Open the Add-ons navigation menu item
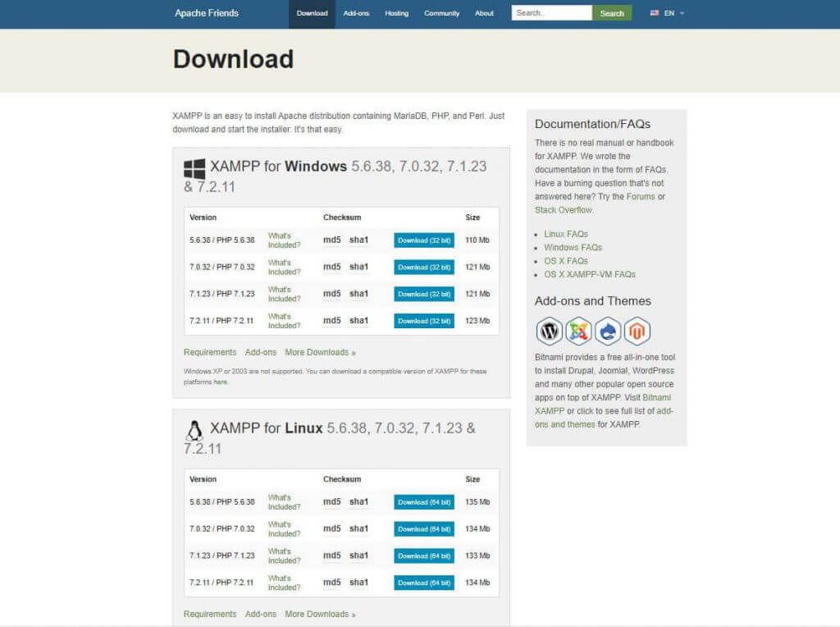 click(x=356, y=13)
